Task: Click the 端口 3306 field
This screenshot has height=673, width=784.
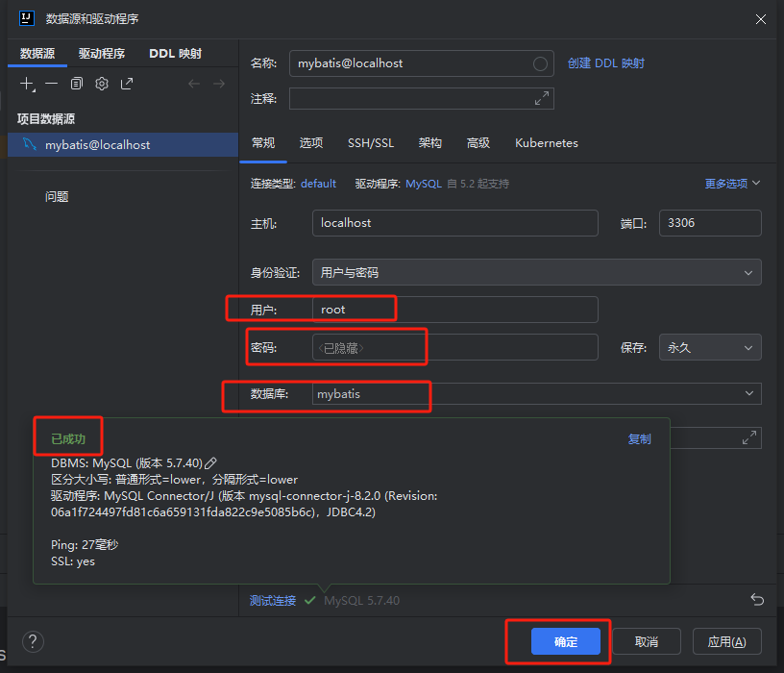Action: click(710, 223)
